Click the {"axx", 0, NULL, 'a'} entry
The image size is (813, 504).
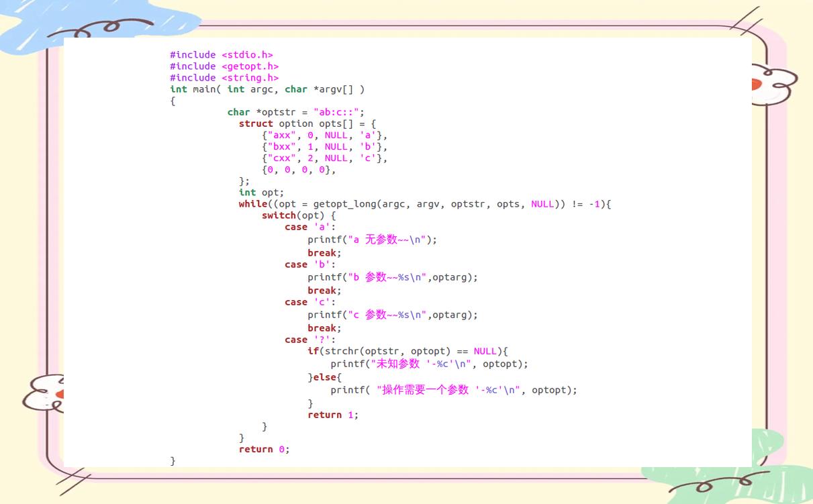coord(324,136)
